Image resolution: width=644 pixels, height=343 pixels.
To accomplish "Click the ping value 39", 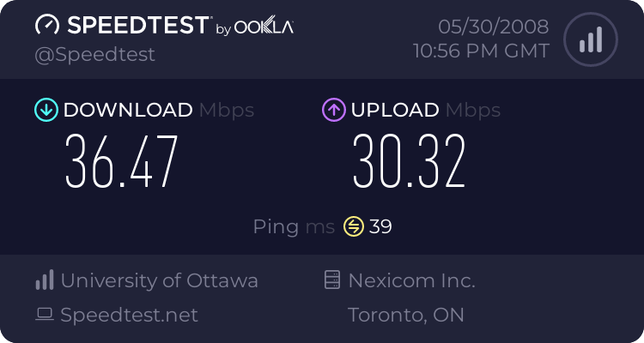I will [x=380, y=226].
